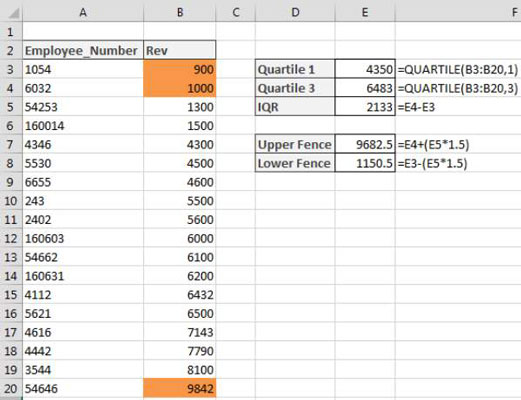Select Rev value 1300
This screenshot has width=521, height=400.
[180, 107]
